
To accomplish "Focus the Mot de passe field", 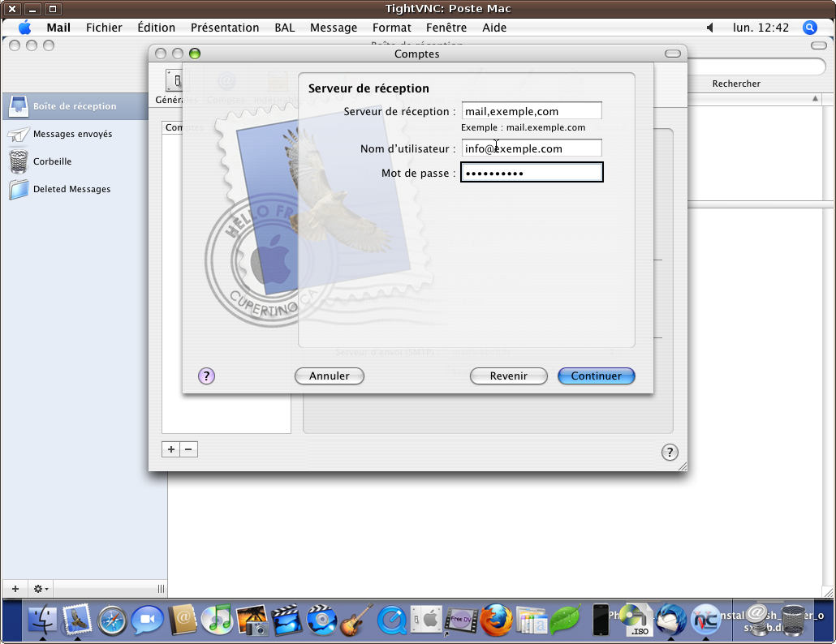I will [532, 173].
